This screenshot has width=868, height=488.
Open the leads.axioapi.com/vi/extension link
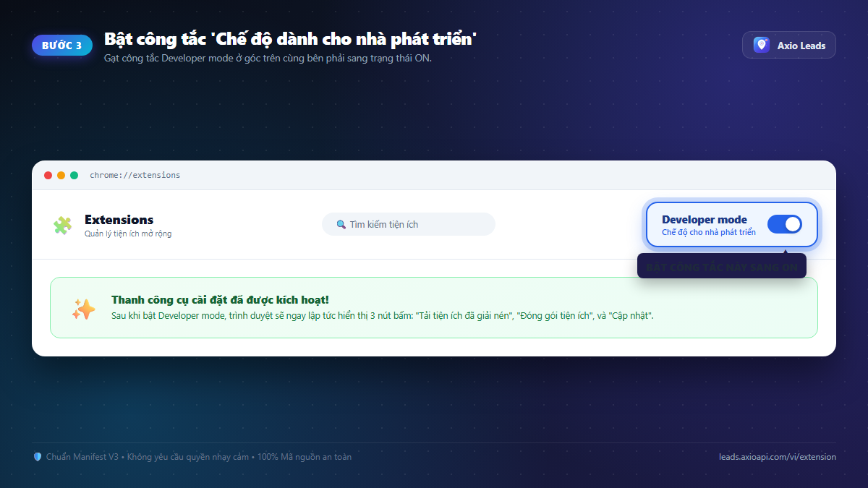[778, 457]
